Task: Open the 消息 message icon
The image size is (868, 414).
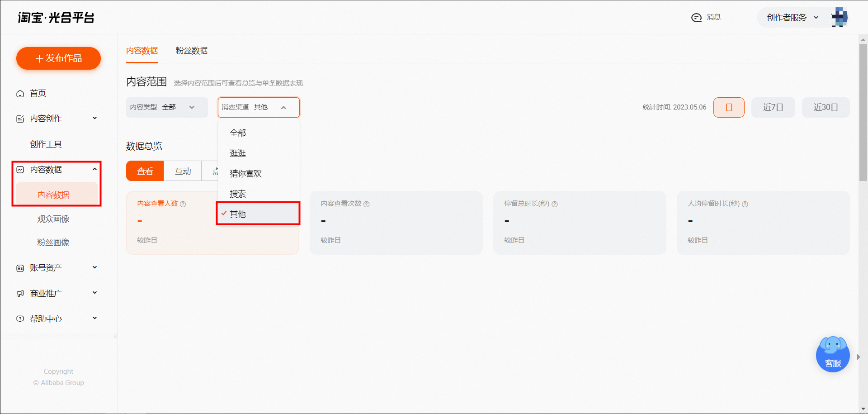Action: pyautogui.click(x=696, y=18)
